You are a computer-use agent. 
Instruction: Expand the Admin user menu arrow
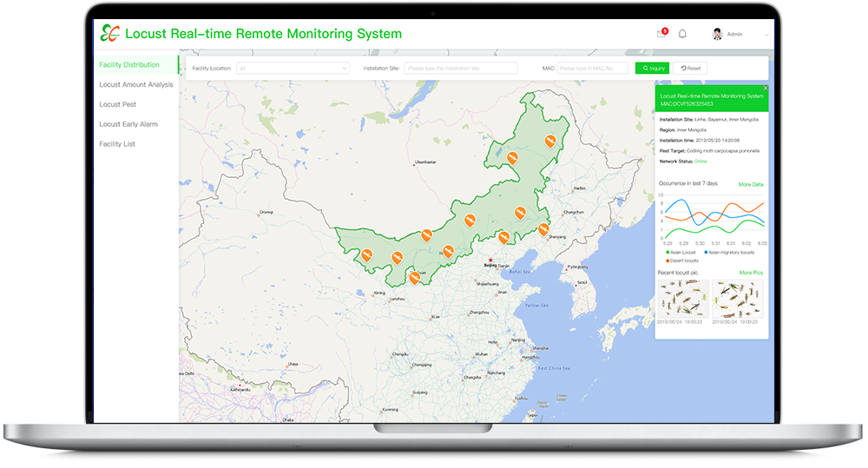(x=766, y=35)
